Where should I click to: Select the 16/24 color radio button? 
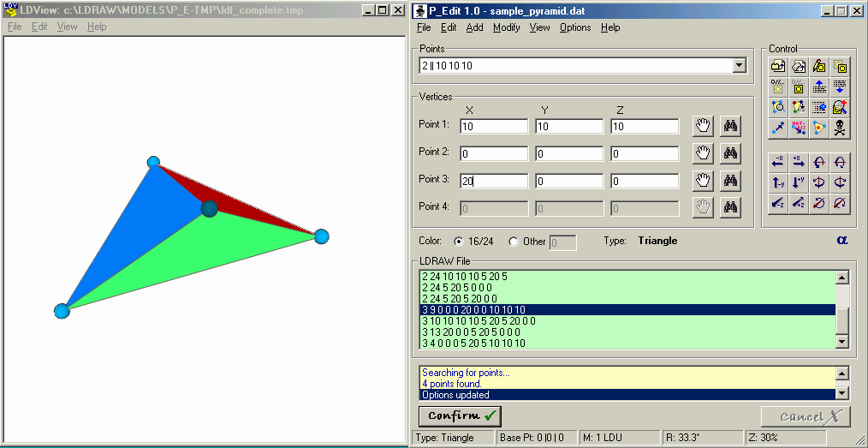point(458,242)
